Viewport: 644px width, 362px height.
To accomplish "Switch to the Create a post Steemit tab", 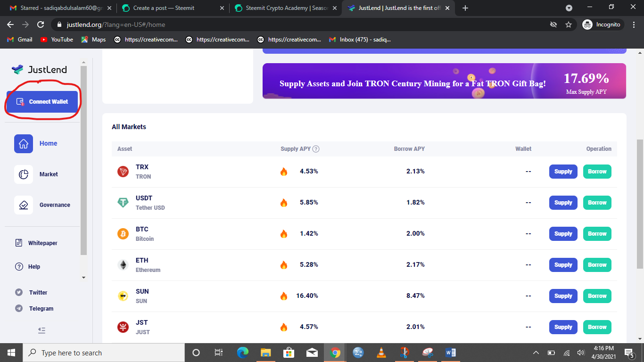I will point(172,8).
